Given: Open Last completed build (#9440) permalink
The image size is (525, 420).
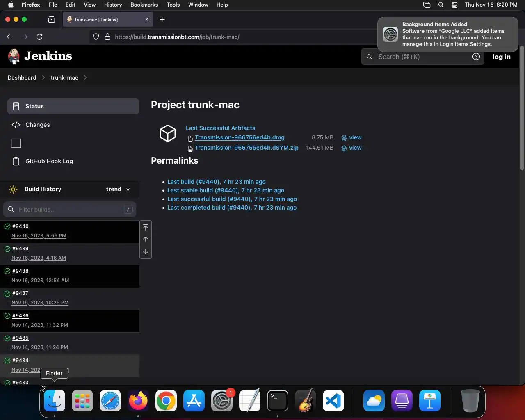Looking at the screenshot, I should [232, 208].
